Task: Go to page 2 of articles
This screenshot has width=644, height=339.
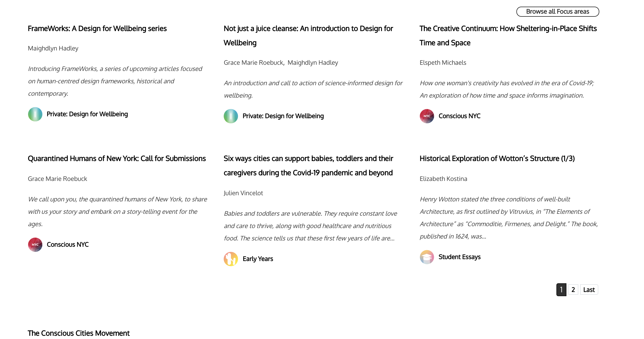Action: [573, 290]
